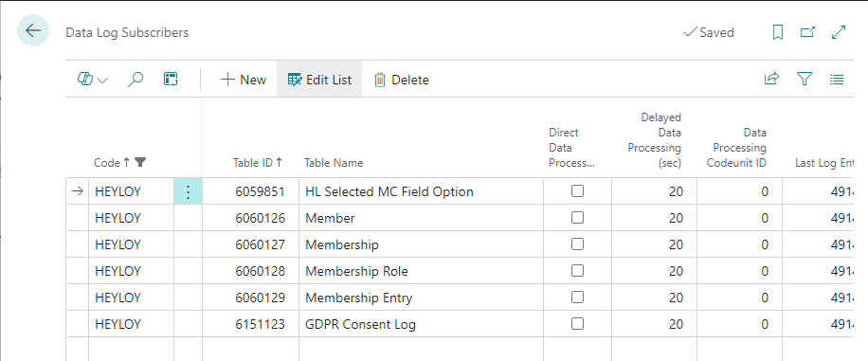Click the Delayed Data Processing (sec) header
The width and height of the screenshot is (868, 361).
click(654, 140)
